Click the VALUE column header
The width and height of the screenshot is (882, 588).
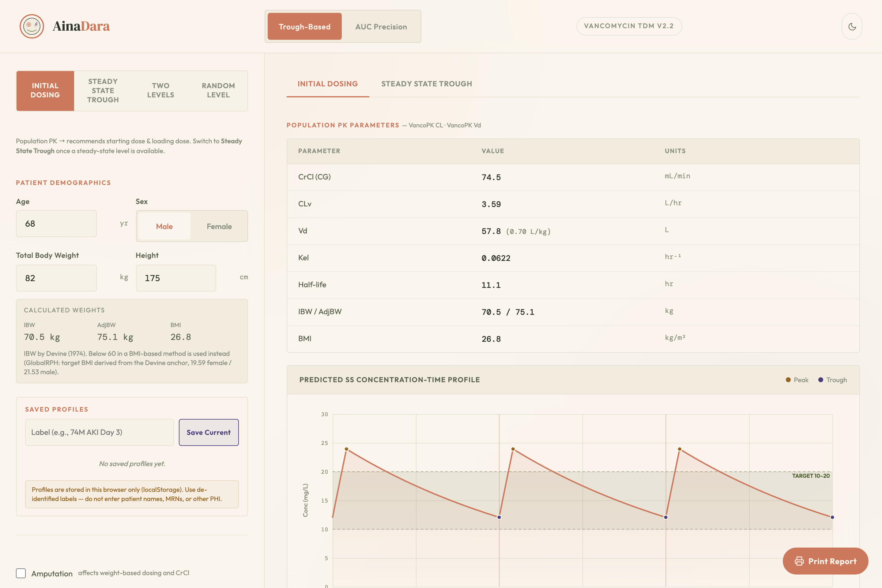coord(493,151)
